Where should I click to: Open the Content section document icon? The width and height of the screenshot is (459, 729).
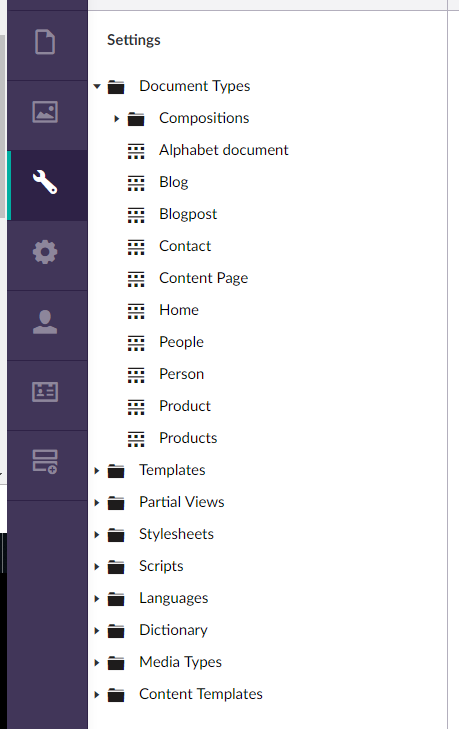(45, 42)
